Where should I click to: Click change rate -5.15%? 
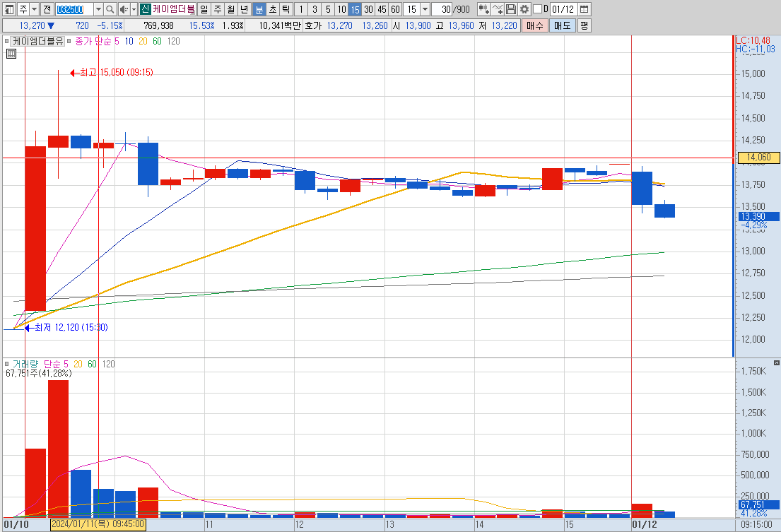110,25
